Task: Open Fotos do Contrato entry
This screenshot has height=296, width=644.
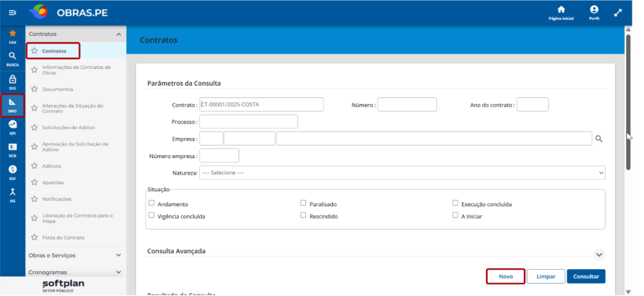Action: [x=63, y=237]
